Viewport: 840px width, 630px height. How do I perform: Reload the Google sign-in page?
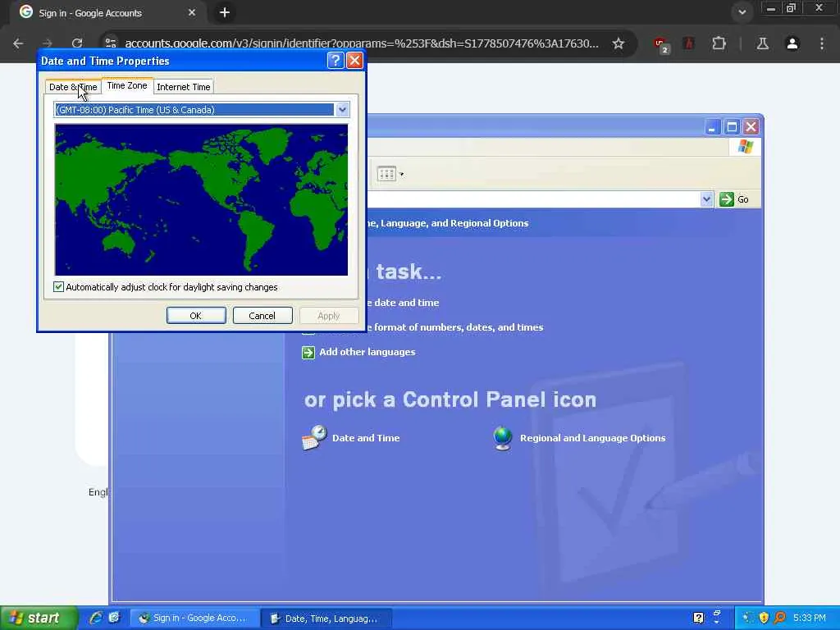[77, 43]
